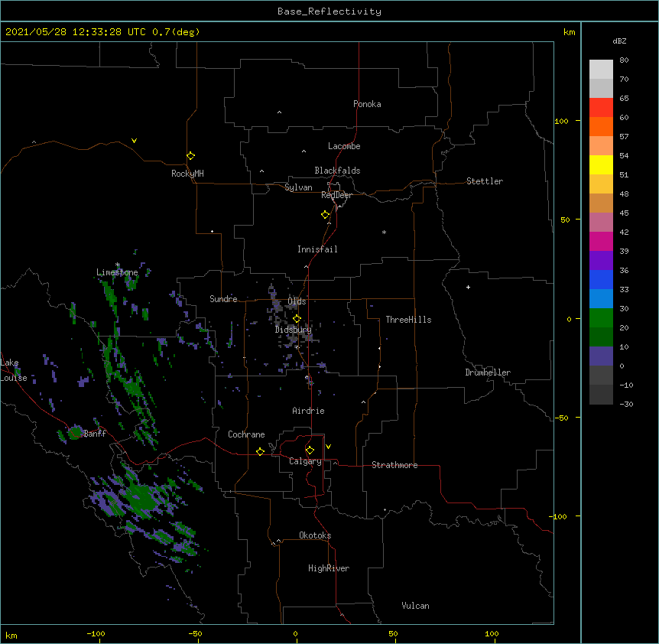Click the 0 tick on bottom axis
659x644 pixels.
295,634
